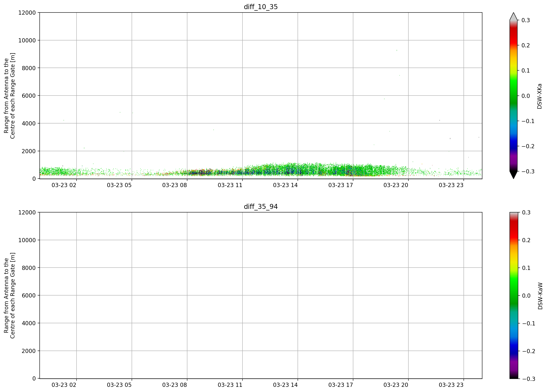Click the 12000 y-tick in bottom plot
Image resolution: width=547 pixels, height=392 pixels.
tap(27, 212)
